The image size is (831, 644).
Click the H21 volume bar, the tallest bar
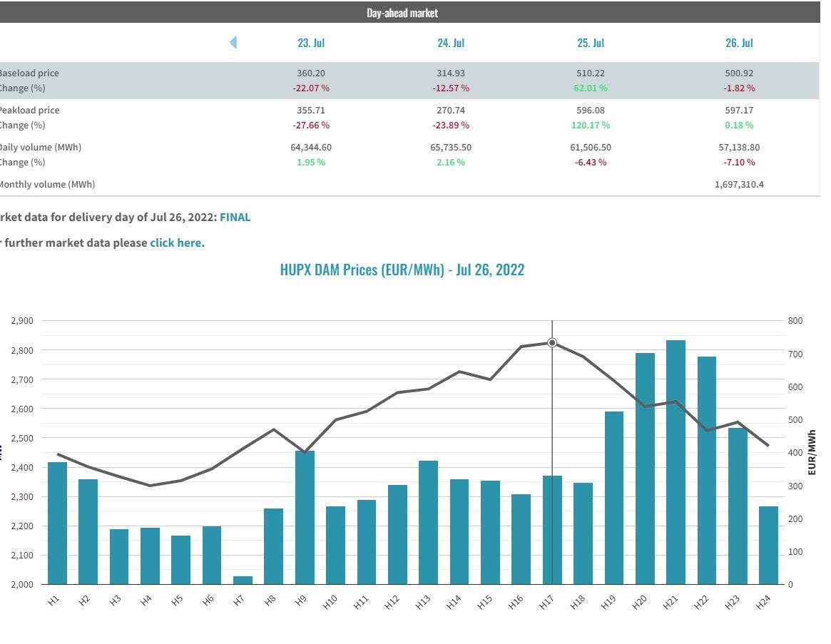coord(675,464)
